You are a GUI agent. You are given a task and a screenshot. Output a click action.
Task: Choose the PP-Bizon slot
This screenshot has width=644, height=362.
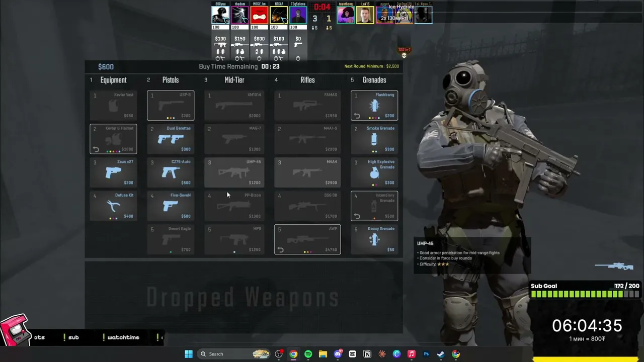point(234,206)
